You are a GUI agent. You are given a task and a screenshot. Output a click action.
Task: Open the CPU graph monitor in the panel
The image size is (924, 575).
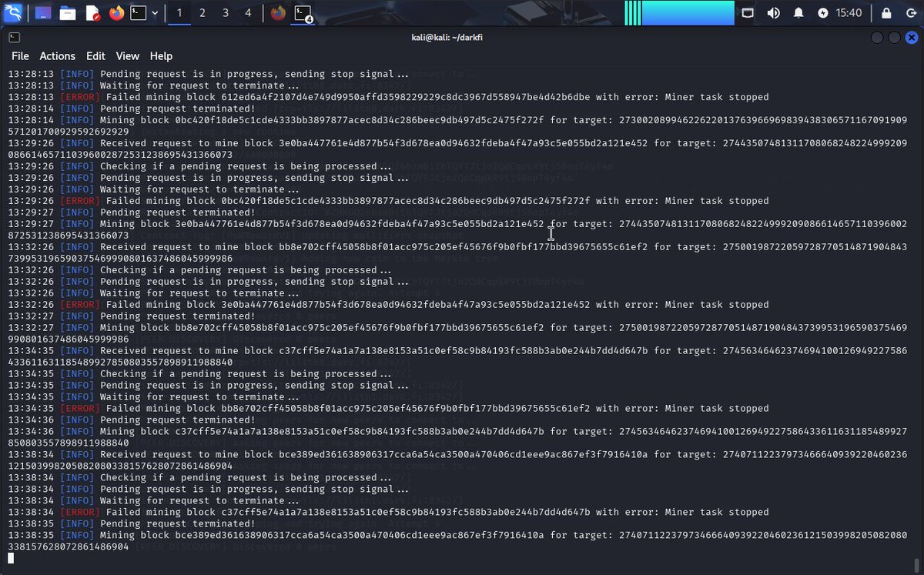679,13
